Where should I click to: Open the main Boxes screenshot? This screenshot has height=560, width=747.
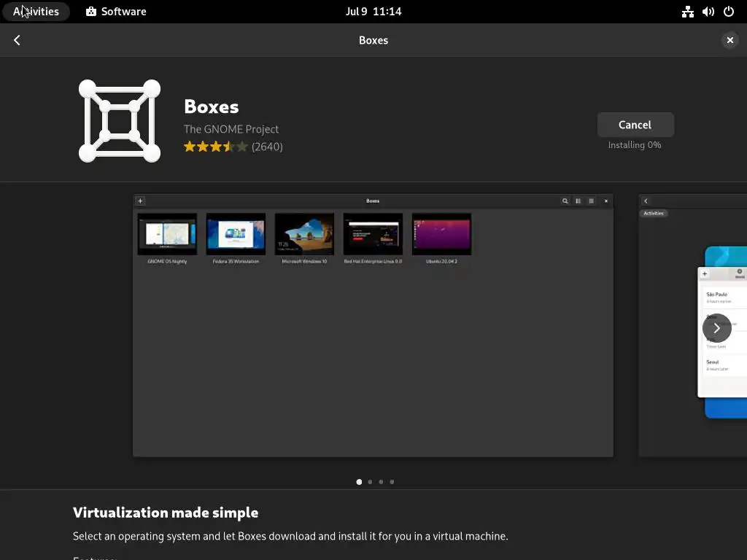[x=373, y=325]
